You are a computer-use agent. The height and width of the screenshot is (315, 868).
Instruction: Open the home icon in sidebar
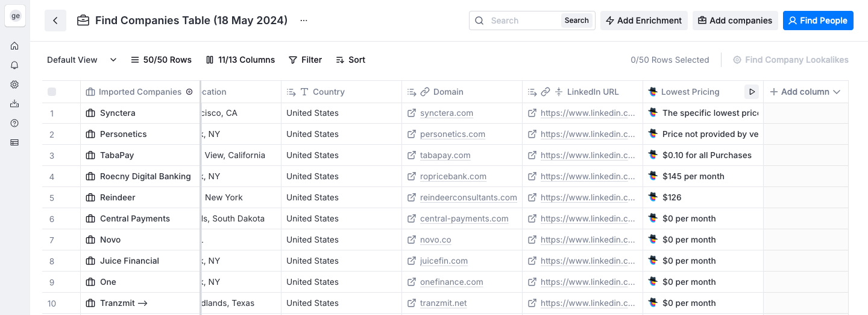[x=14, y=46]
